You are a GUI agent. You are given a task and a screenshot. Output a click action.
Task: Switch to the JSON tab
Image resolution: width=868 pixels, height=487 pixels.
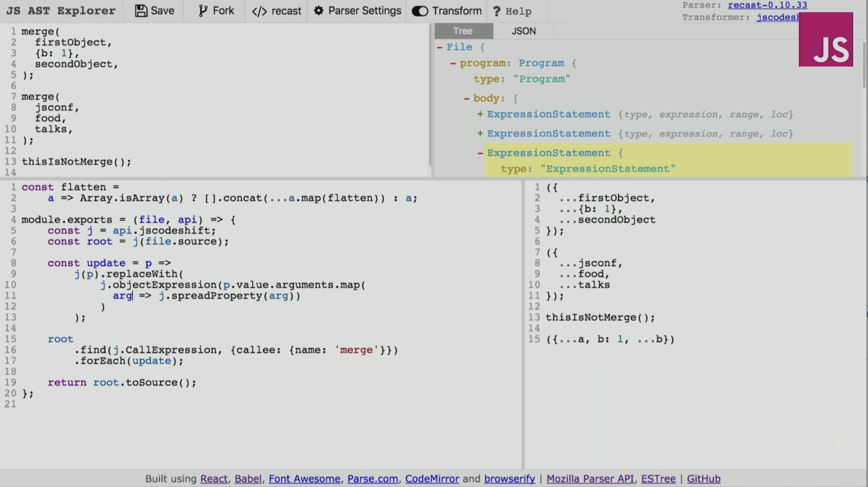[523, 31]
